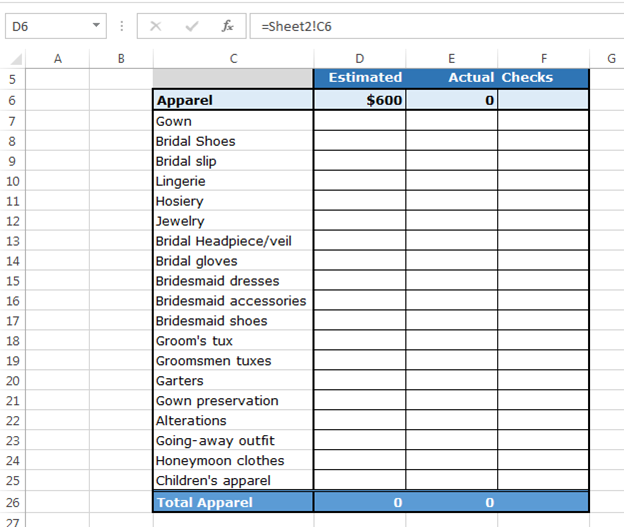Select the Total Apparel cell
This screenshot has height=527, width=624.
coord(233,502)
